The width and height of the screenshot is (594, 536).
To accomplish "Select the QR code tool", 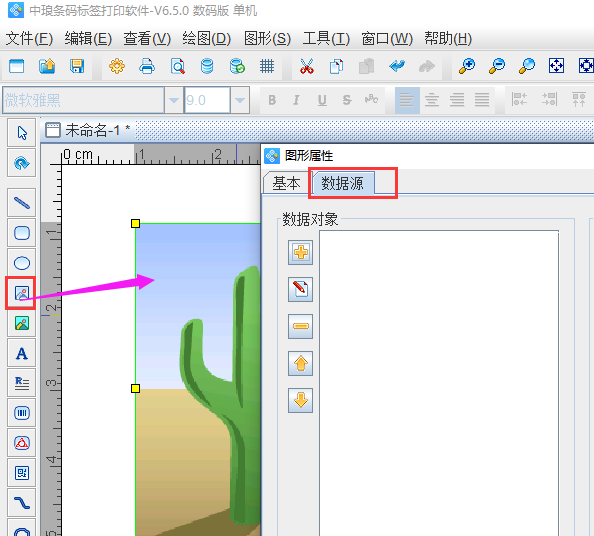I will (22, 473).
